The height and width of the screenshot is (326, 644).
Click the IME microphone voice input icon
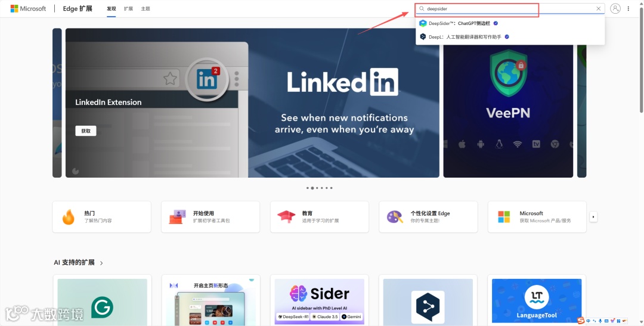tap(600, 321)
